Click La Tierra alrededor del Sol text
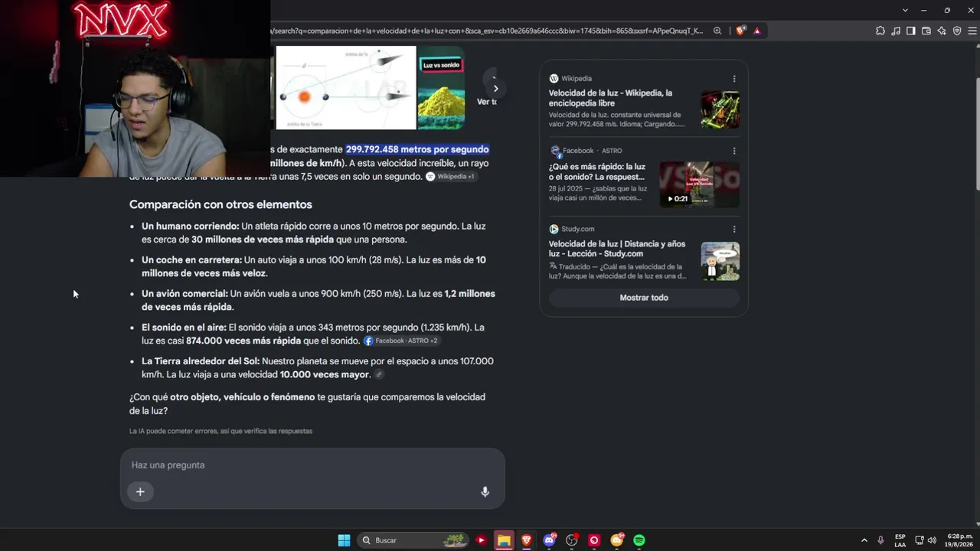This screenshot has width=980, height=551. point(201,361)
